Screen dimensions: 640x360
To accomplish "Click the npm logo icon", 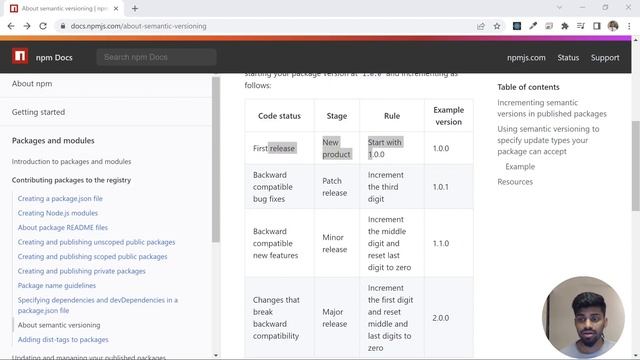I will click(x=20, y=56).
